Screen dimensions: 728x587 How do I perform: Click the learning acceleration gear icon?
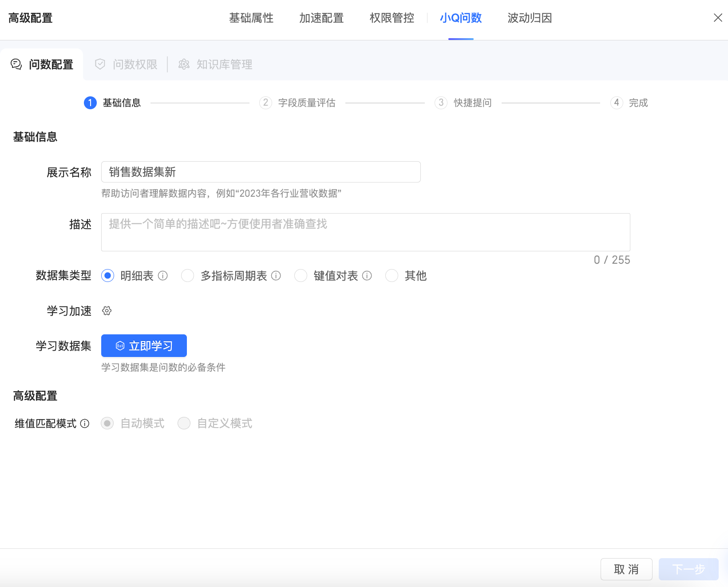[107, 311]
